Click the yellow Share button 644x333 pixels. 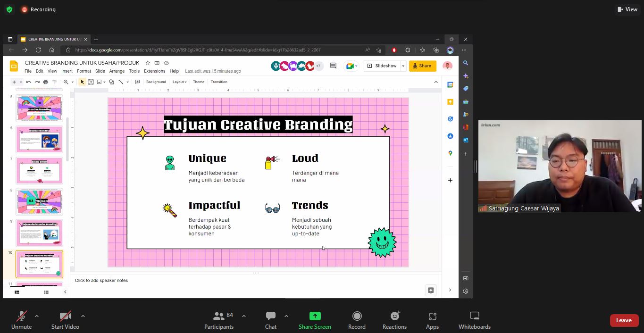click(x=422, y=66)
